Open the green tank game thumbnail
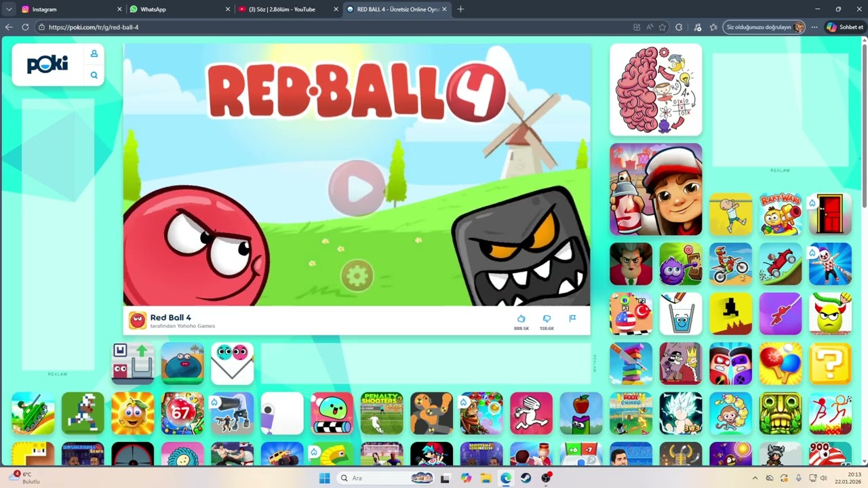This screenshot has height=488, width=868. (33, 413)
